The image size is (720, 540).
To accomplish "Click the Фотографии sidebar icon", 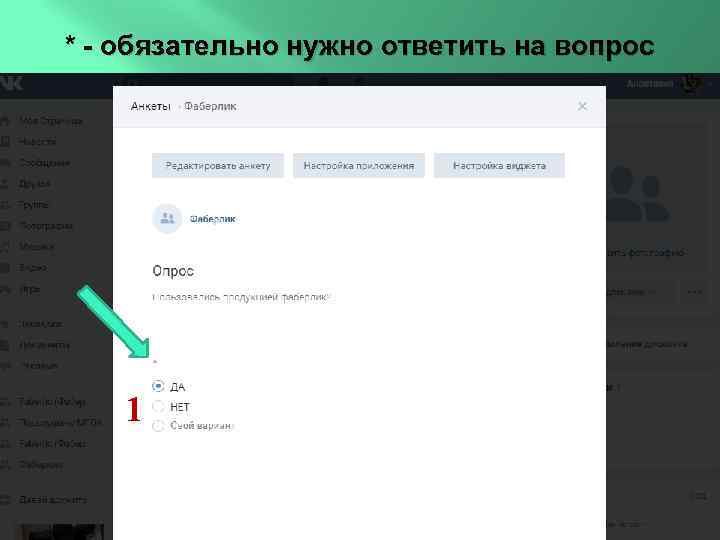I will [5, 226].
